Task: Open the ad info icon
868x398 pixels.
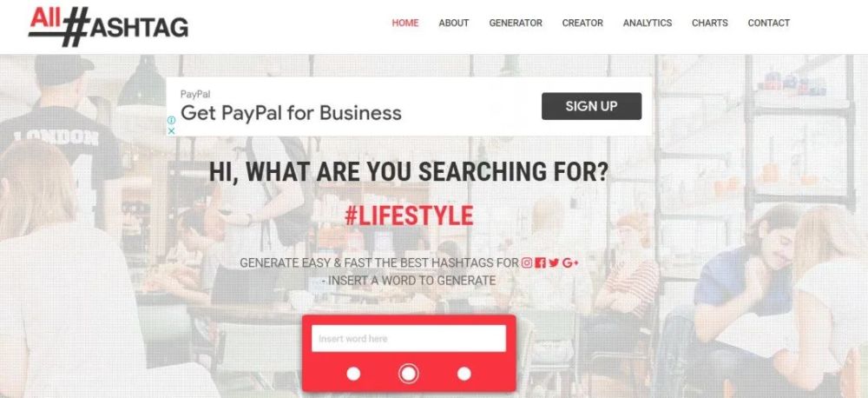Action: pyautogui.click(x=172, y=120)
